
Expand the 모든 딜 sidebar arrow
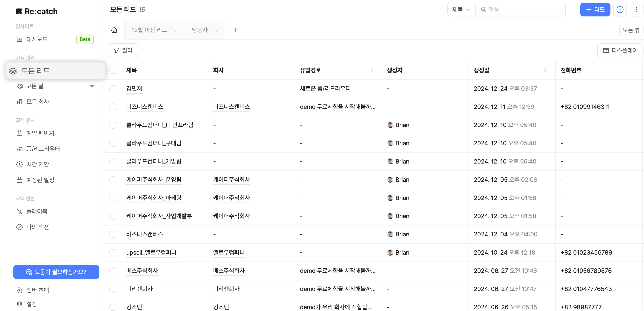click(x=92, y=86)
